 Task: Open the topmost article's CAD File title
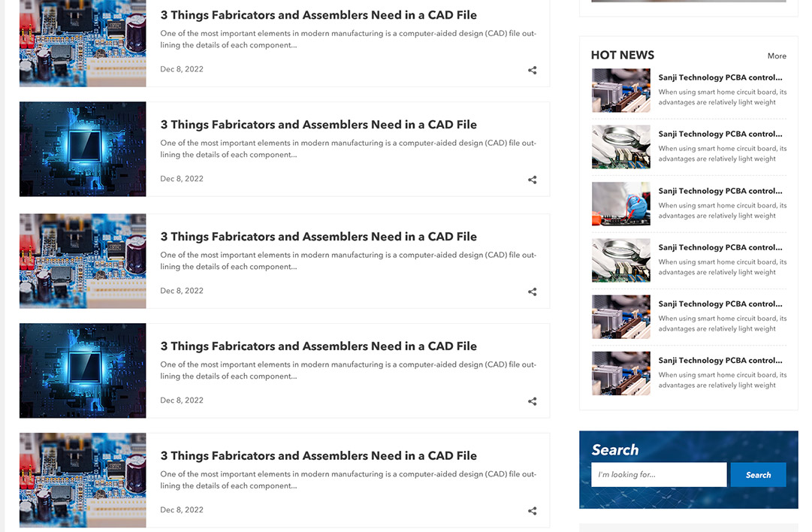pos(318,15)
